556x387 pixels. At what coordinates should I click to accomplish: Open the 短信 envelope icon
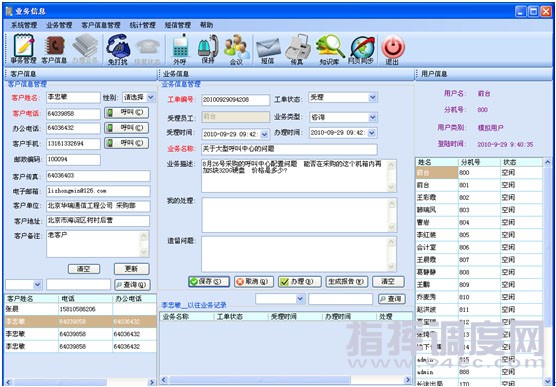(x=268, y=51)
